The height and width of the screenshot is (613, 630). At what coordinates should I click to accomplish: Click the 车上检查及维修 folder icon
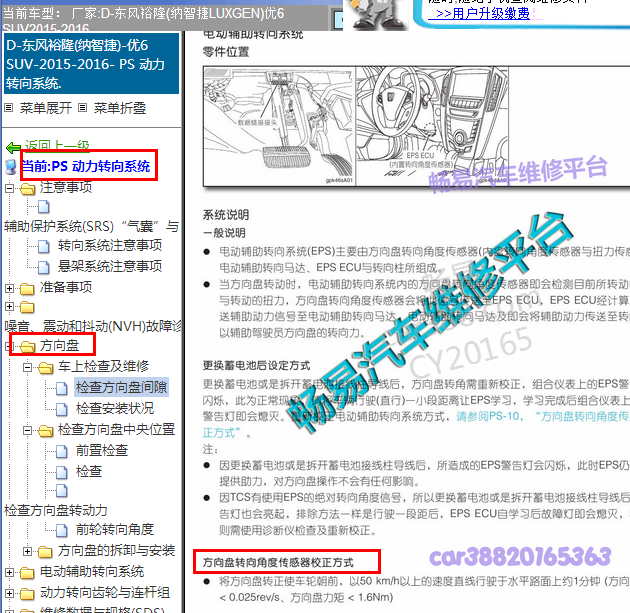[45, 367]
